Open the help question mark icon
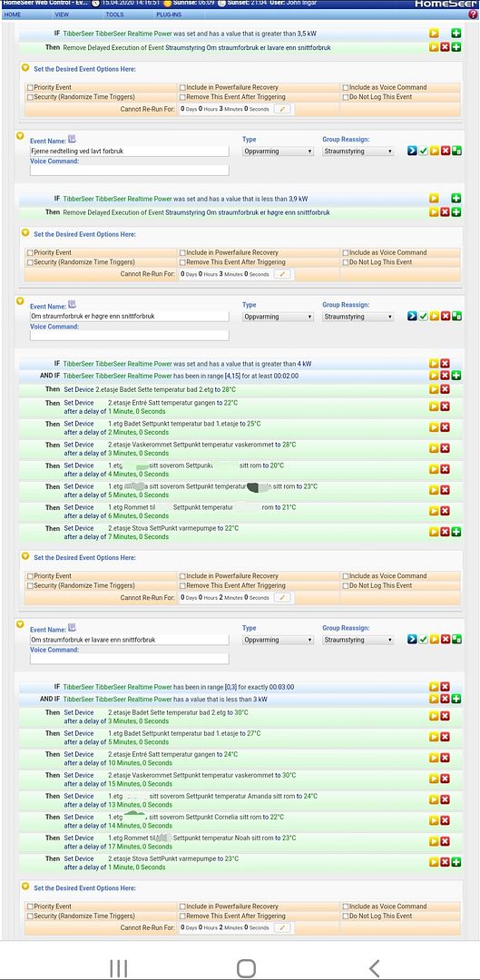This screenshot has width=480, height=980. 473,14
